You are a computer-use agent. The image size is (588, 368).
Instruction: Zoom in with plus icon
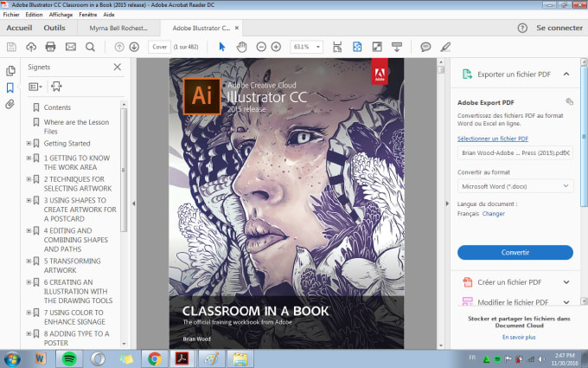click(276, 47)
